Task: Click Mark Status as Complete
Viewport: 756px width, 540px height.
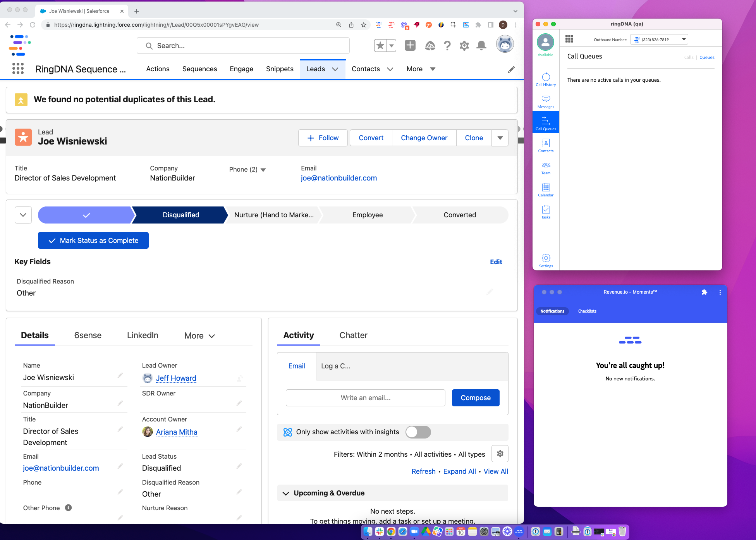Action: pos(93,241)
